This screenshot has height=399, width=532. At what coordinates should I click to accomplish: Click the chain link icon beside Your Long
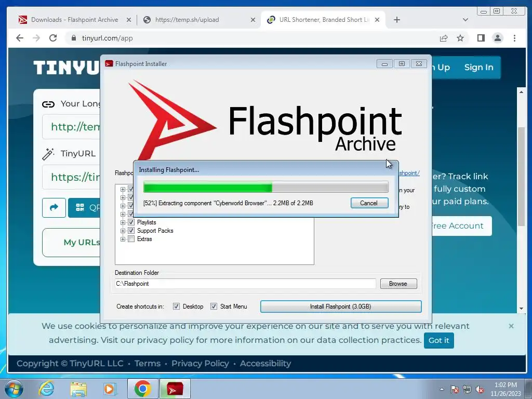[48, 104]
